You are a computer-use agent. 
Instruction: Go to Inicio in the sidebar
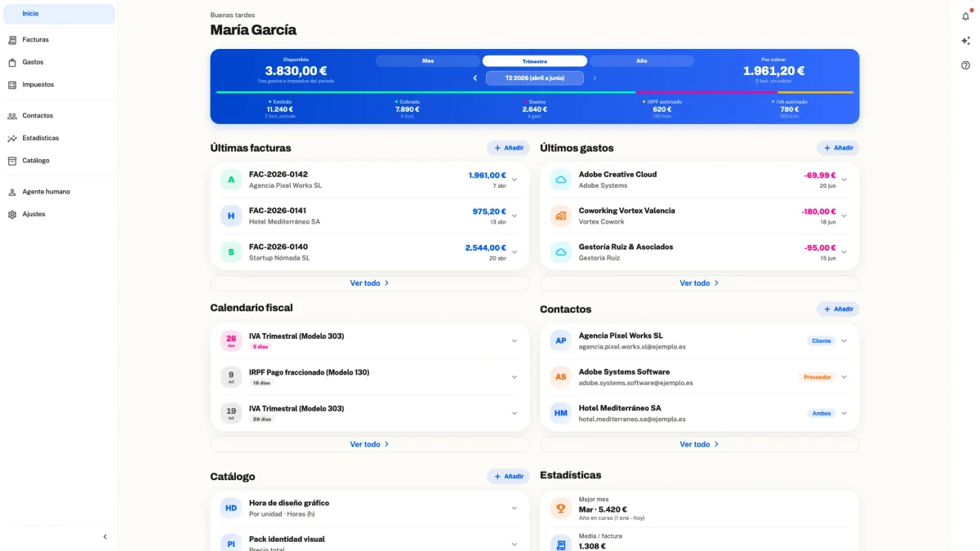59,14
